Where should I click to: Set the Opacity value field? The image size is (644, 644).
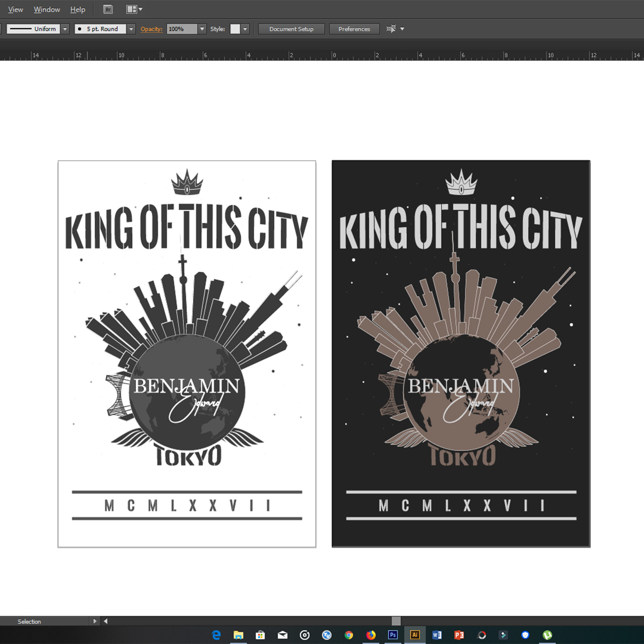coord(182,29)
